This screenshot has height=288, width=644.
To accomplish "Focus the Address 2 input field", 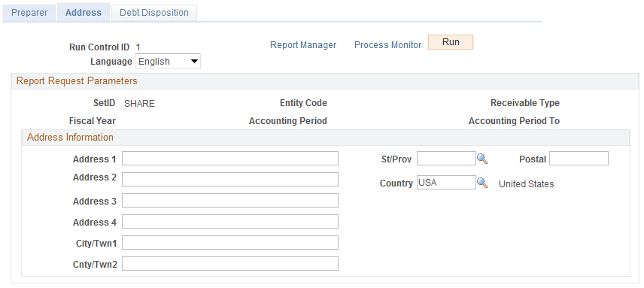I will pyautogui.click(x=230, y=179).
